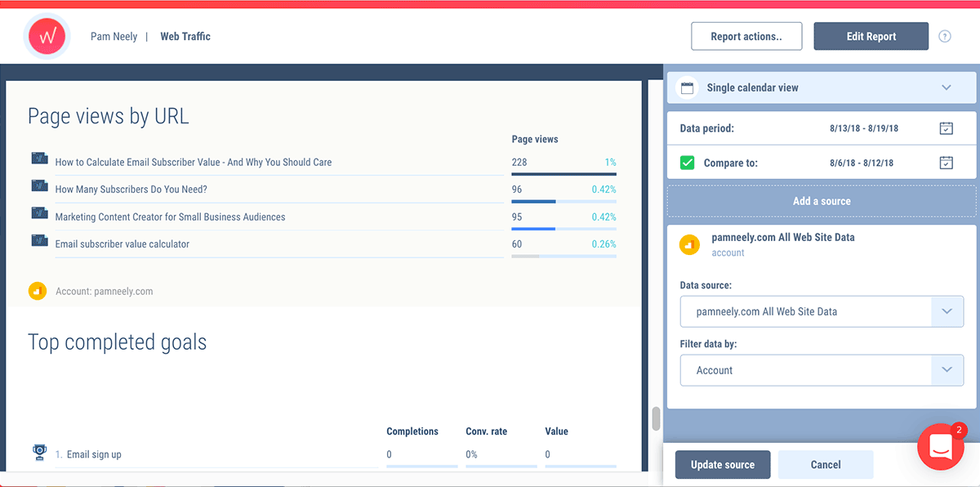Open the help question mark icon

(945, 36)
